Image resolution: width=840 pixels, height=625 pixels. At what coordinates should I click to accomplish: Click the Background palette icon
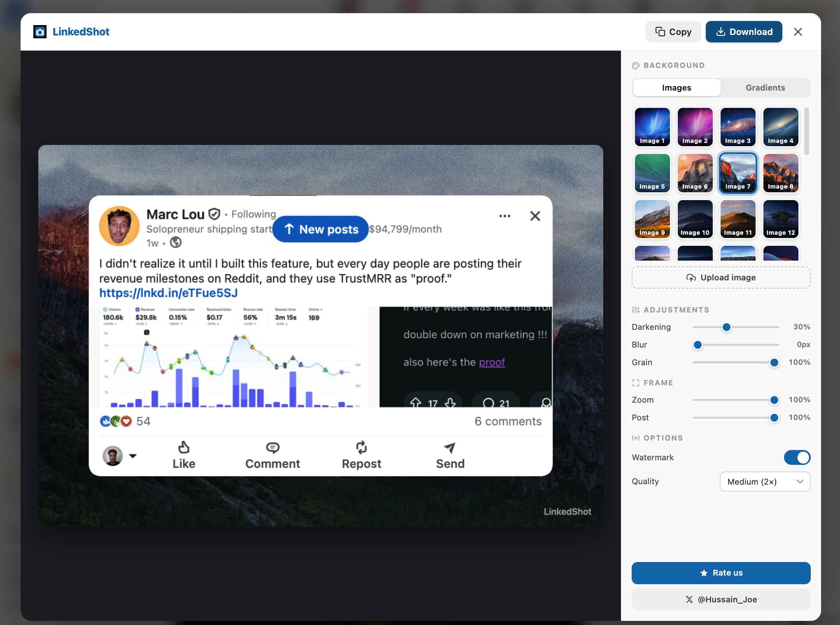pyautogui.click(x=635, y=65)
